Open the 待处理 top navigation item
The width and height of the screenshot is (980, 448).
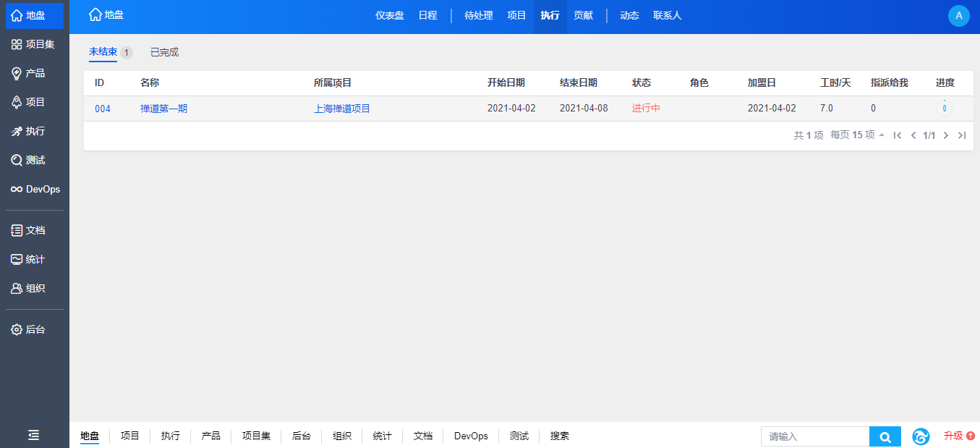point(478,15)
